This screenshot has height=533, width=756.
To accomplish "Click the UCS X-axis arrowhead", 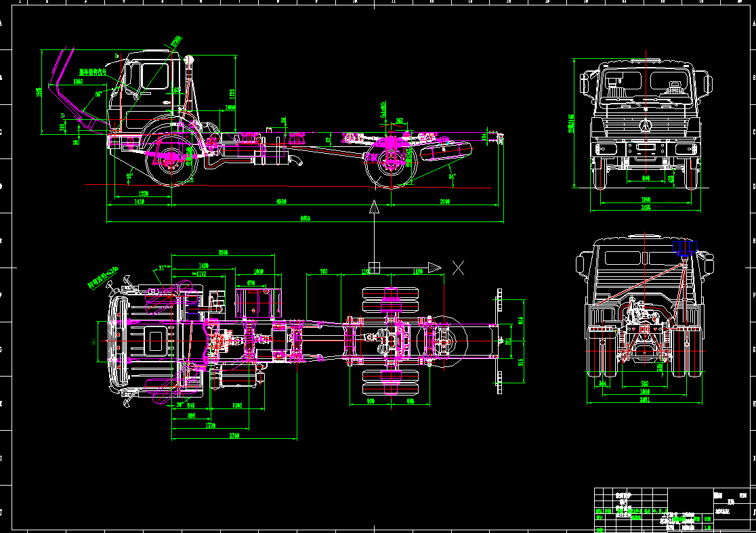I will coord(435,268).
